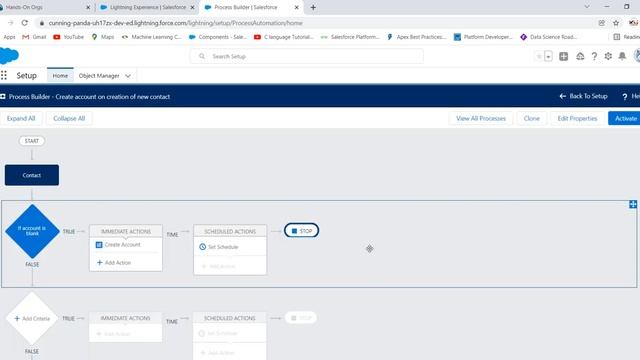The height and width of the screenshot is (360, 640).
Task: Open the Trailhead guidance icon
Action: click(x=580, y=56)
